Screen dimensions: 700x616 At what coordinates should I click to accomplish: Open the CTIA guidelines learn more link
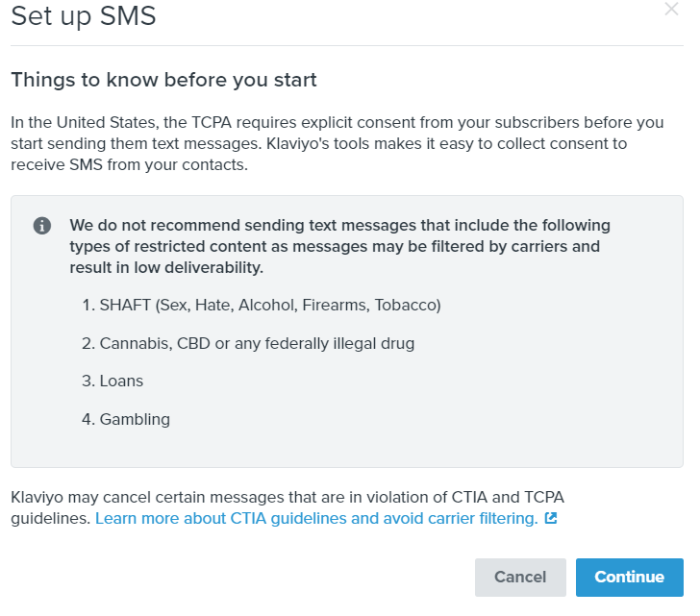pyautogui.click(x=316, y=518)
